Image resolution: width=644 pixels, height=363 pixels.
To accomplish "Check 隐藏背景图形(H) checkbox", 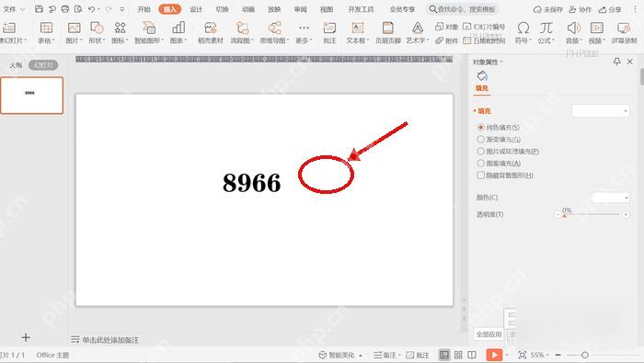I will coord(480,176).
